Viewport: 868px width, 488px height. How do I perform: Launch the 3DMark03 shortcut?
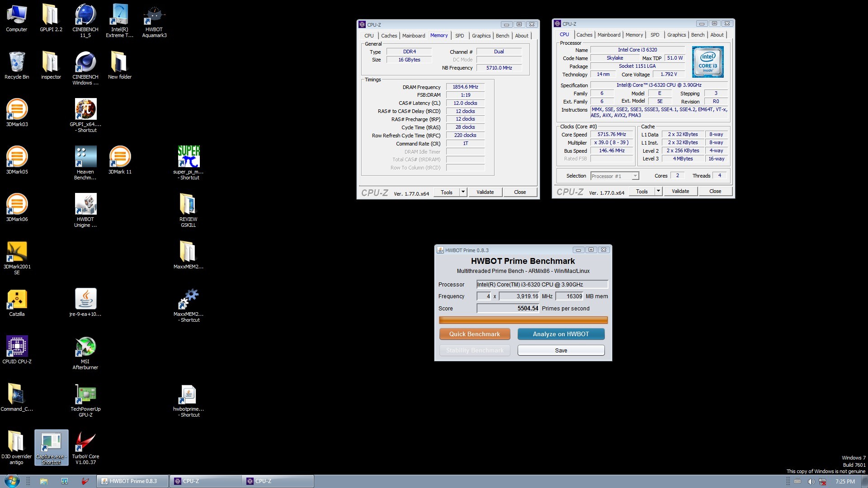(17, 113)
